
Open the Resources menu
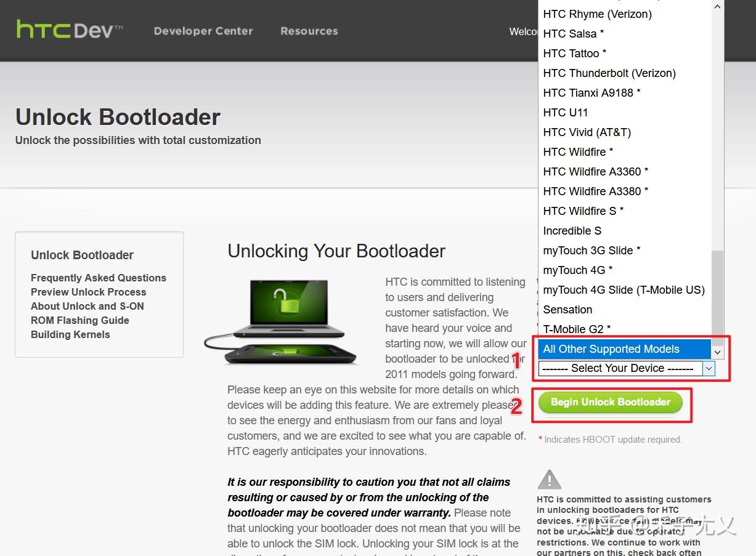pyautogui.click(x=309, y=31)
